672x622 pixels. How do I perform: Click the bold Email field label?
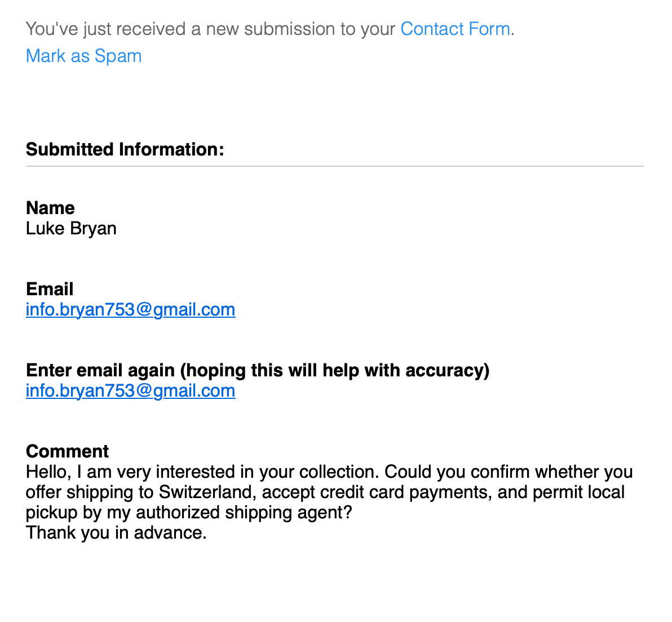tap(50, 289)
